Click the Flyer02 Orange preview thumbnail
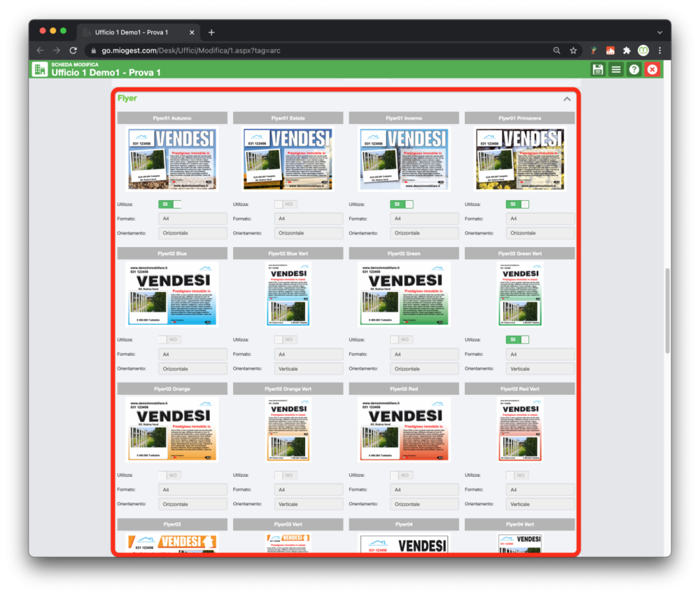This screenshot has width=700, height=595. click(172, 429)
